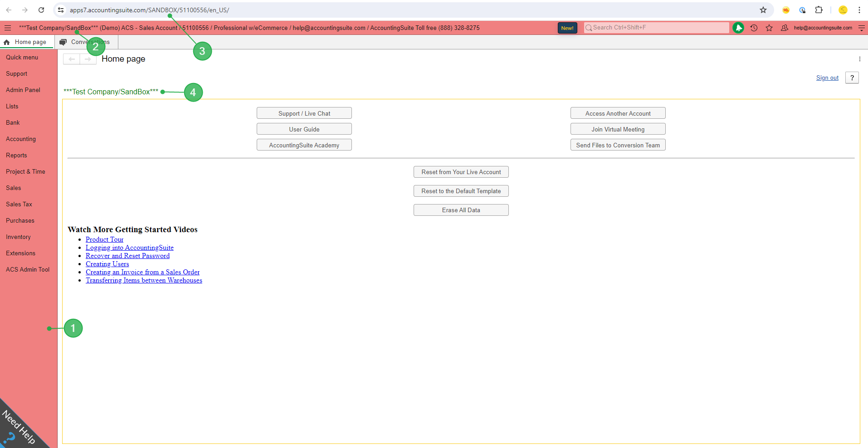The width and height of the screenshot is (868, 448).
Task: Open Bank section in sidebar
Action: point(13,123)
